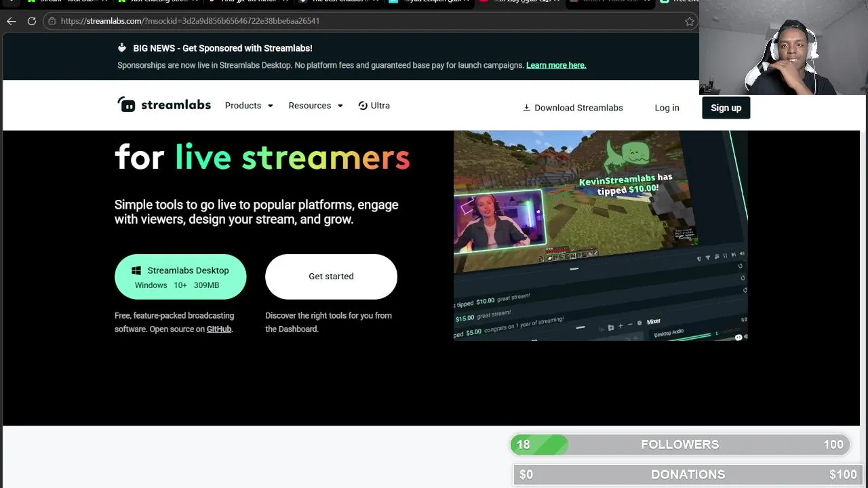This screenshot has height=488, width=868.
Task: Click the Sign up button
Action: click(x=726, y=108)
